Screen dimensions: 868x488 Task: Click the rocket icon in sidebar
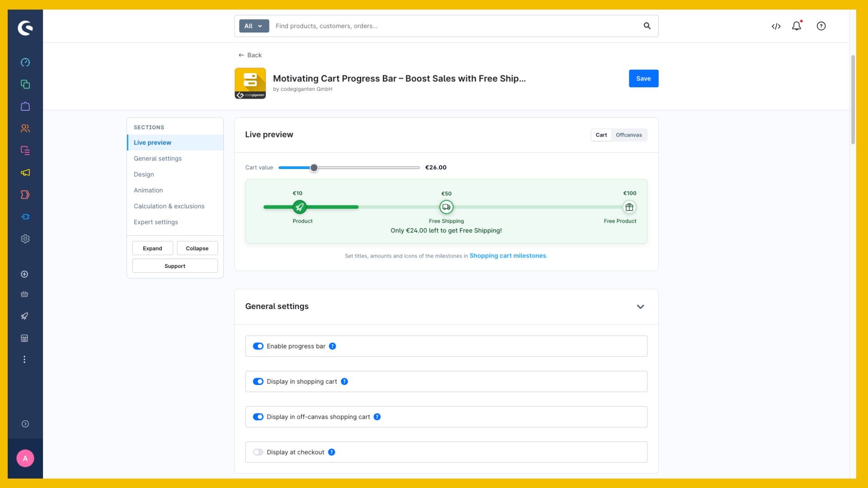[24, 316]
